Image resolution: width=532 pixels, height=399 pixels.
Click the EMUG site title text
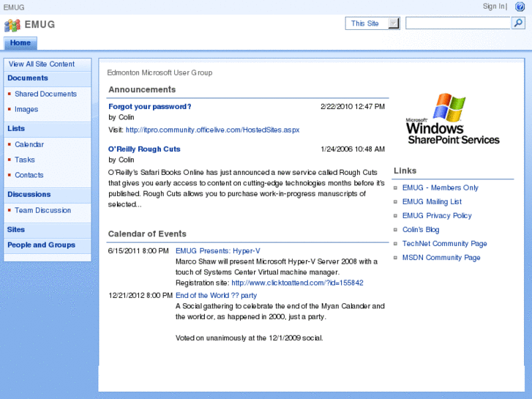pyautogui.click(x=40, y=25)
